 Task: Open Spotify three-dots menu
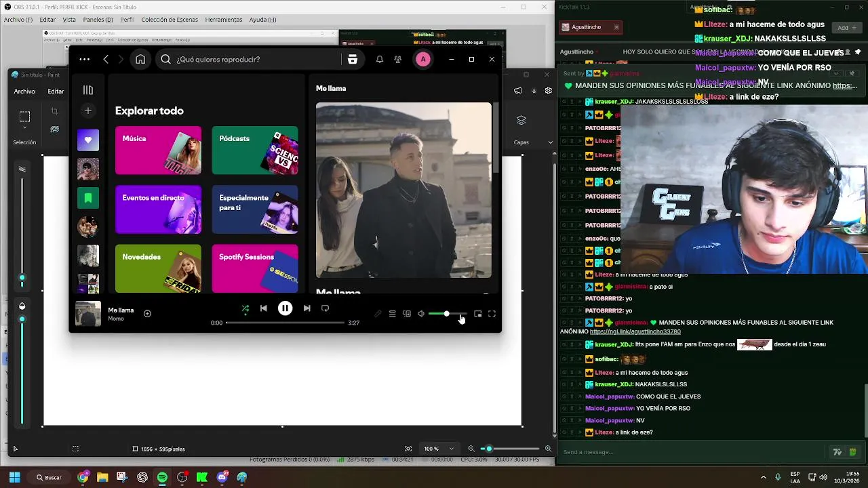tap(84, 59)
